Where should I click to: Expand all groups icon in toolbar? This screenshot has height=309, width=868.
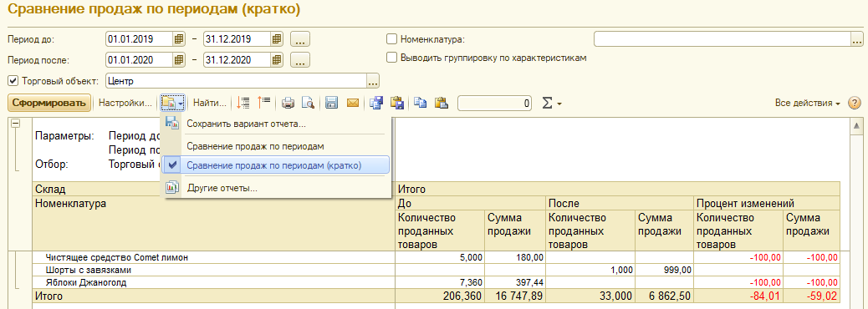pyautogui.click(x=243, y=103)
